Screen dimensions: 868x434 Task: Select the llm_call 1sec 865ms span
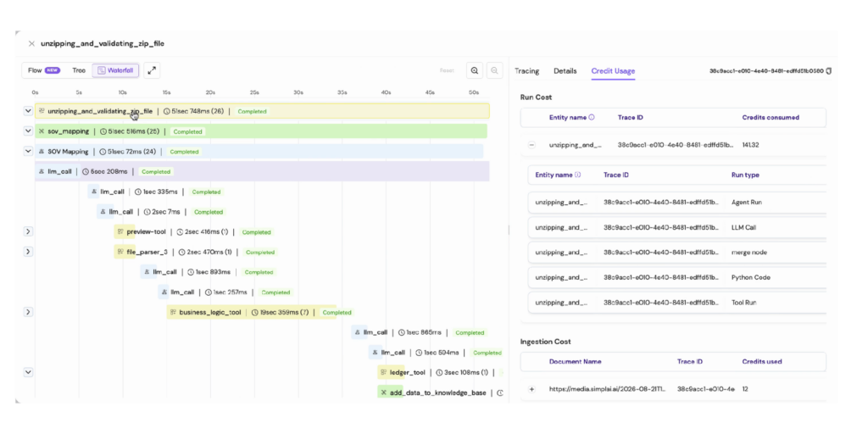(x=419, y=332)
